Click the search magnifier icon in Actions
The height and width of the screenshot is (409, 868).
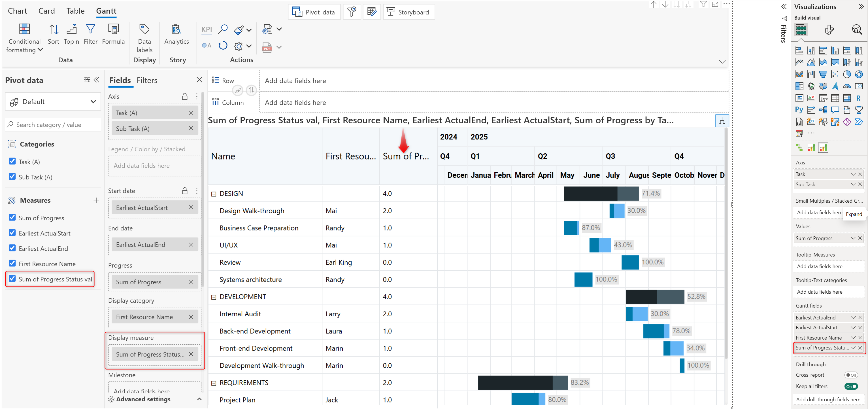click(x=223, y=29)
